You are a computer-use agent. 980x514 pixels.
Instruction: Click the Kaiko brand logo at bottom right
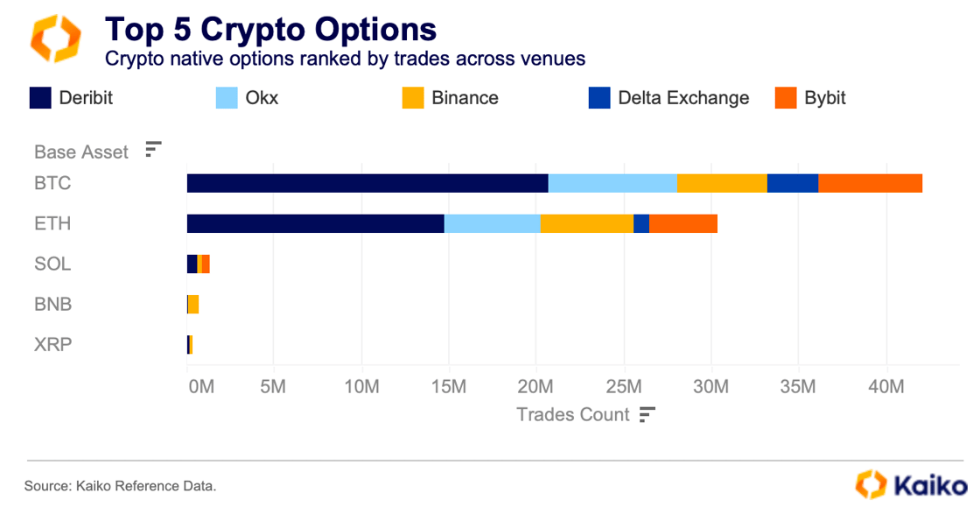pos(911,484)
